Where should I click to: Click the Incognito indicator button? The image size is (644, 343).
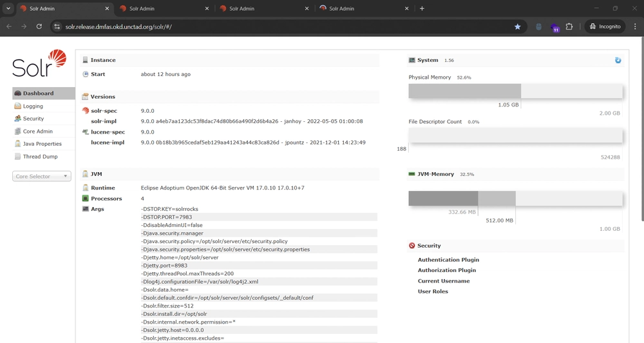pos(605,26)
